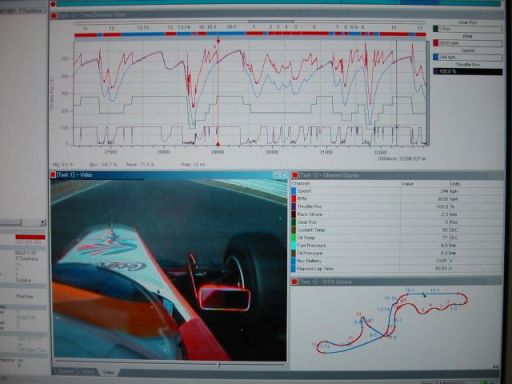Select the RPM channel's red color box
Screen dimensions: 512x384
click(x=294, y=199)
